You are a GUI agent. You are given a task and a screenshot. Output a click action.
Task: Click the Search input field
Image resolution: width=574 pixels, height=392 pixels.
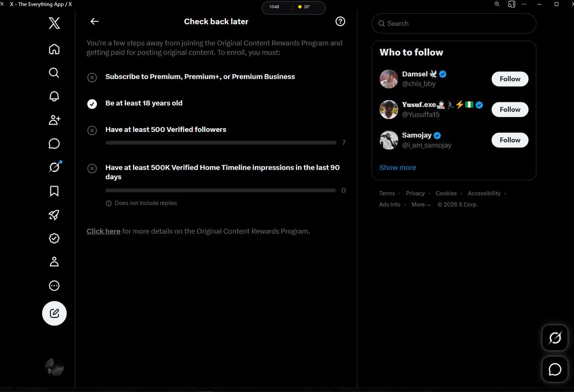pyautogui.click(x=454, y=23)
